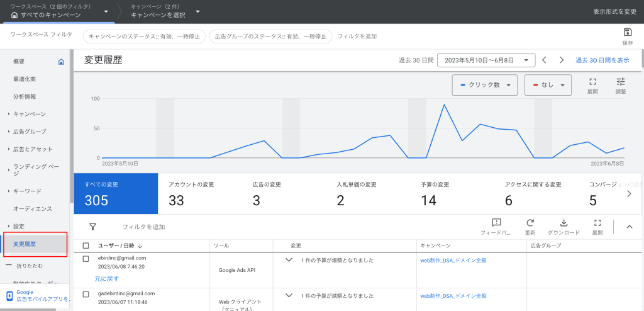The height and width of the screenshot is (311, 644).
Task: Click the 変更 column header
Action: click(x=296, y=246)
